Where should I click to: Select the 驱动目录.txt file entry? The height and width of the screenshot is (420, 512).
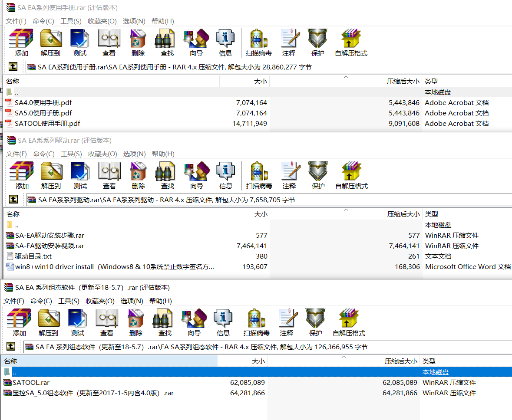33,256
